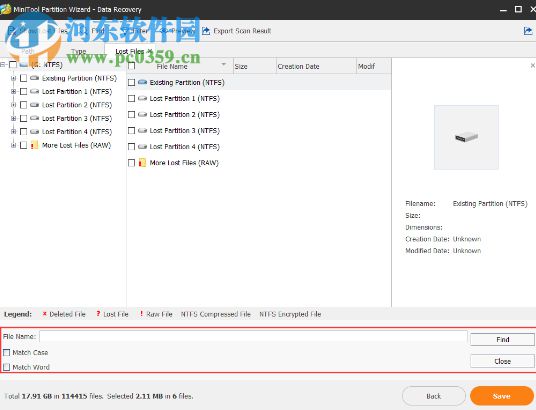Enable the Match Word option
Screen dimensions: 536x410
6,367
